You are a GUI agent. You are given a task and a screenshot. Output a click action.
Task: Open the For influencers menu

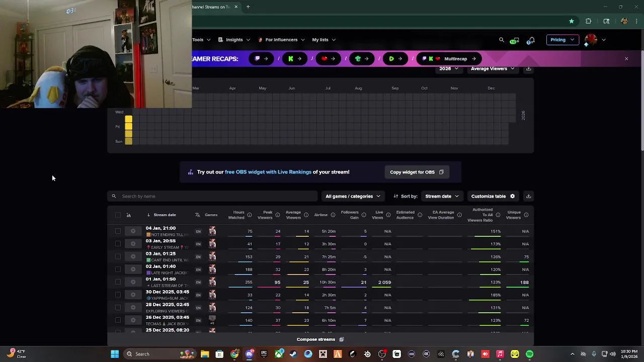[281, 40]
